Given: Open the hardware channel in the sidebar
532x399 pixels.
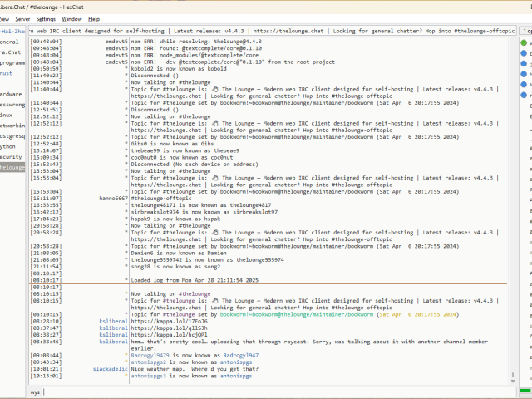Looking at the screenshot, I should (x=11, y=94).
